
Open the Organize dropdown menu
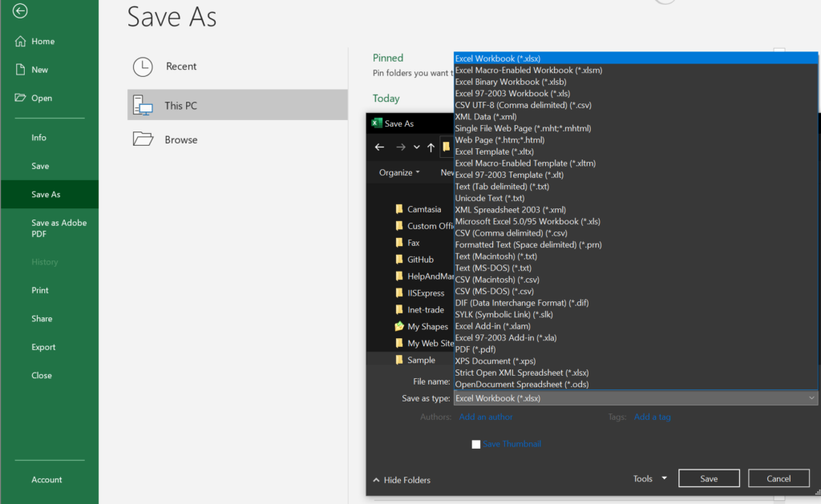click(400, 172)
